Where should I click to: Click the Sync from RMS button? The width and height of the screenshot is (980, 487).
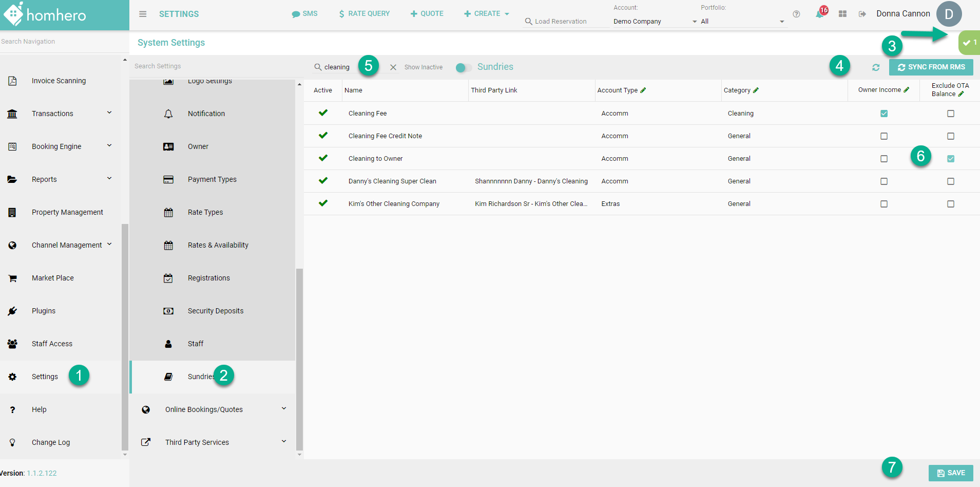pos(931,67)
